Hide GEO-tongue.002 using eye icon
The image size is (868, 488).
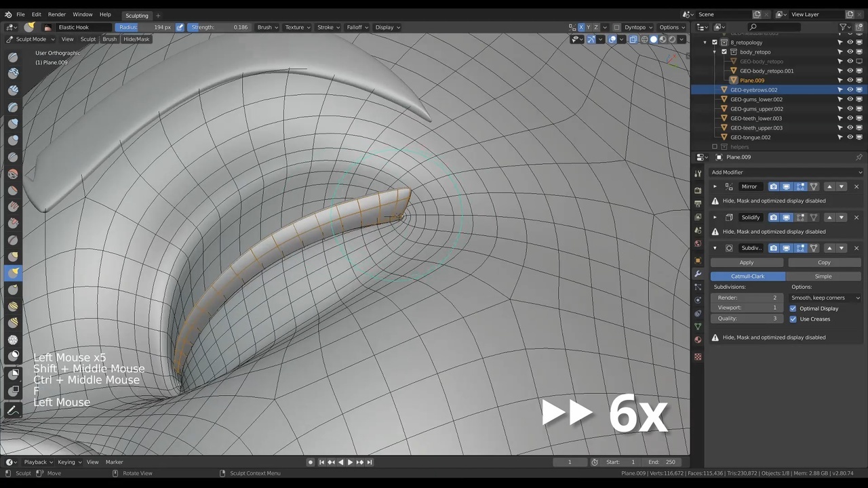850,138
